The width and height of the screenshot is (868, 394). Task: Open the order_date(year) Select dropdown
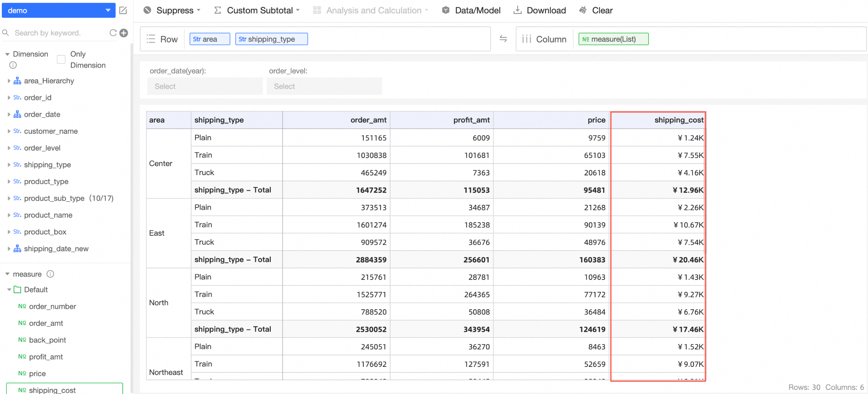pyautogui.click(x=205, y=86)
